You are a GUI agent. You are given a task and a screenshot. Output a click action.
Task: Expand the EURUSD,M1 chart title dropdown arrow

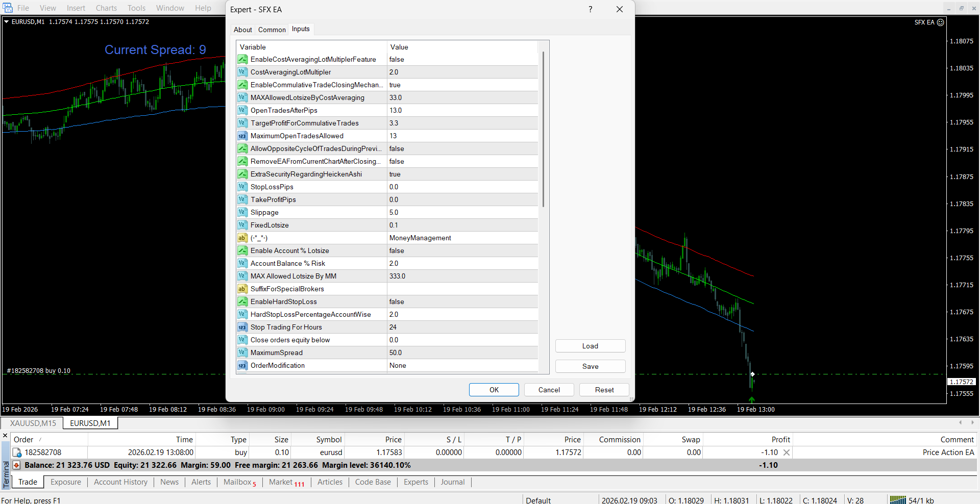click(7, 22)
